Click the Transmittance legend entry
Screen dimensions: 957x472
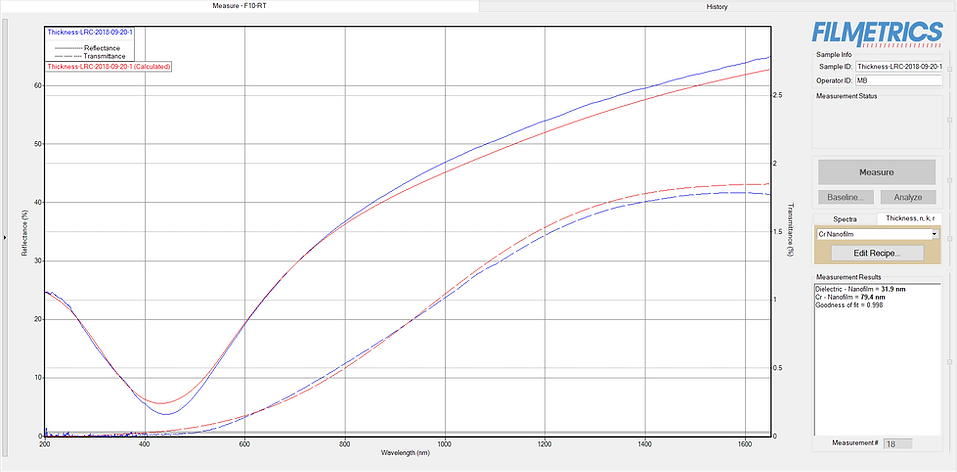pos(105,56)
